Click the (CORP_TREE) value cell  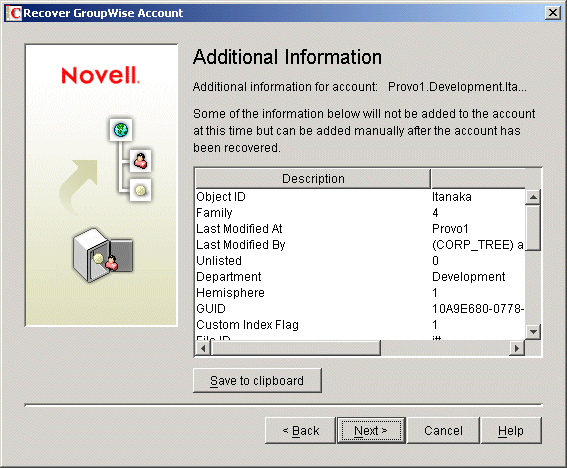(478, 245)
